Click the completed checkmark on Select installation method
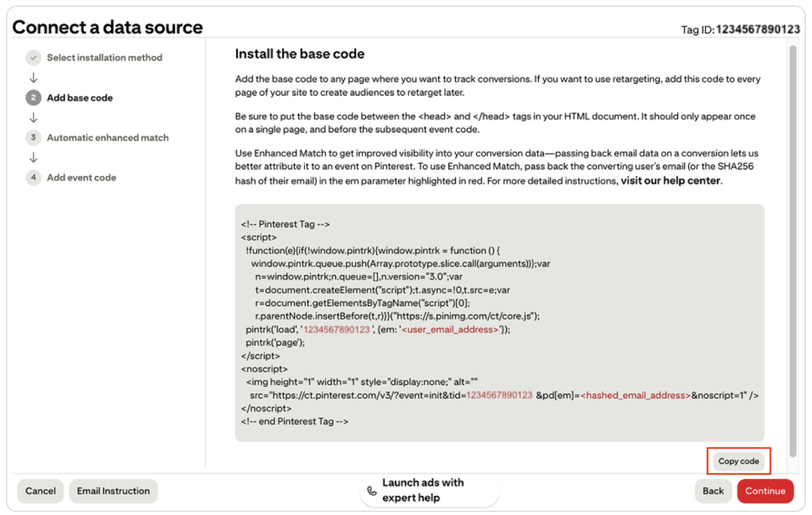 tap(33, 57)
